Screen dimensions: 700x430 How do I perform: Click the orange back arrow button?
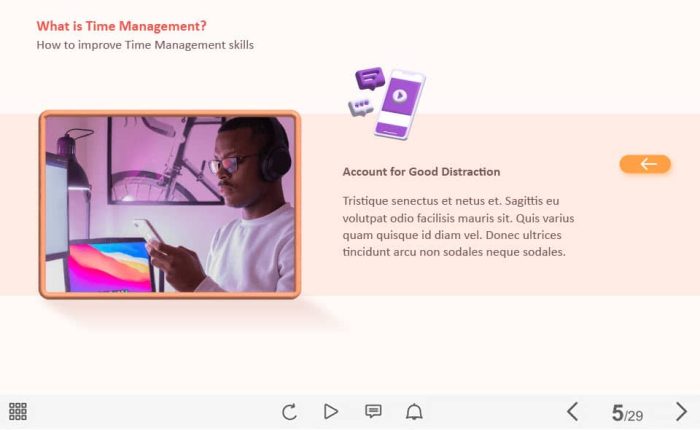(645, 164)
